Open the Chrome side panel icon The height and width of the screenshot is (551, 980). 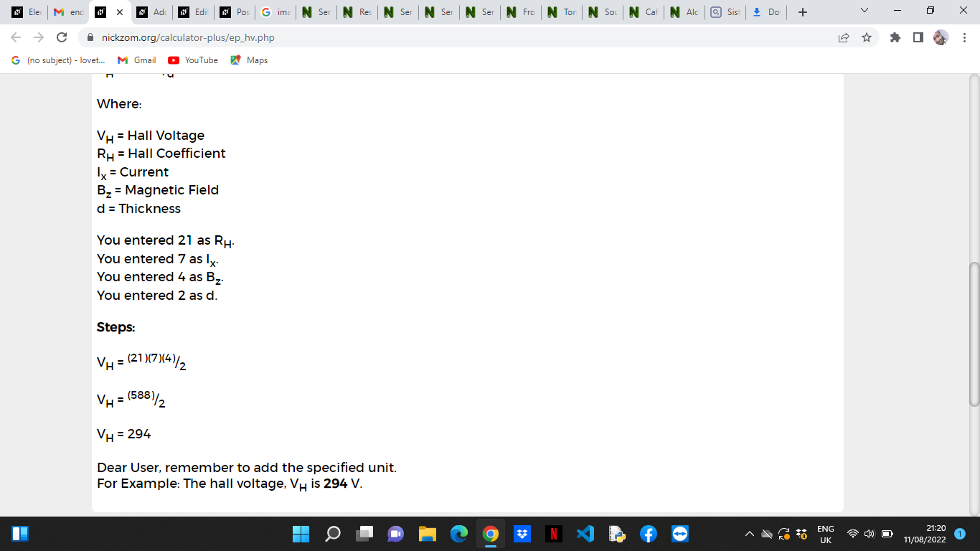coord(918,37)
